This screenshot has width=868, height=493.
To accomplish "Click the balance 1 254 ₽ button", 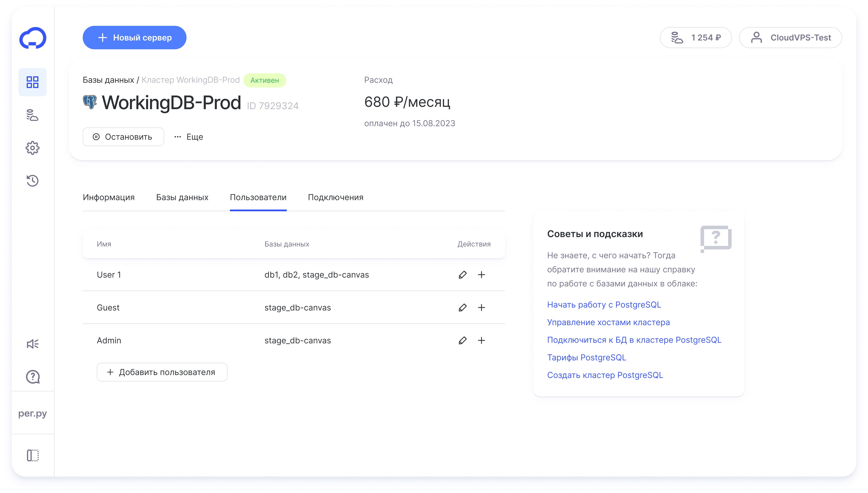I will pyautogui.click(x=696, y=38).
